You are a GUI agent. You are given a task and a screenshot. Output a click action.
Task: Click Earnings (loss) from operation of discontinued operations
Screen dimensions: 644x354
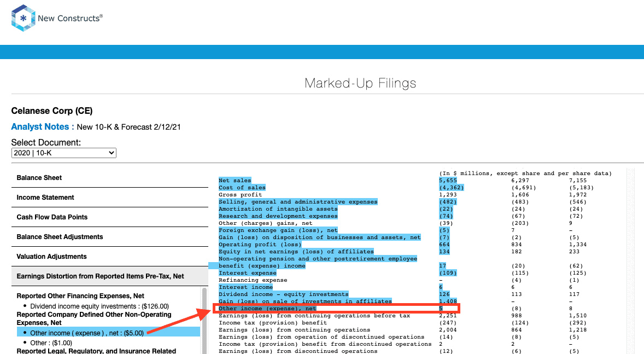pyautogui.click(x=321, y=337)
